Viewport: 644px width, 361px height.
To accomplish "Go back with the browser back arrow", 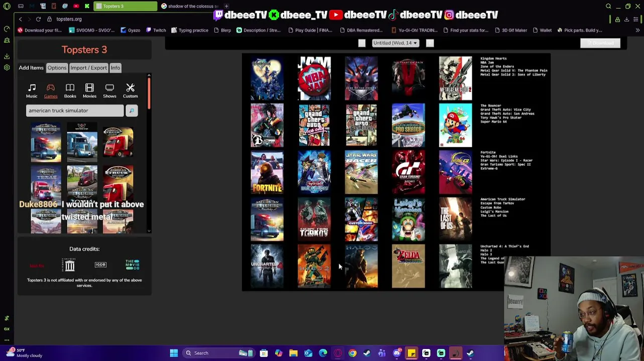I will pyautogui.click(x=20, y=19).
